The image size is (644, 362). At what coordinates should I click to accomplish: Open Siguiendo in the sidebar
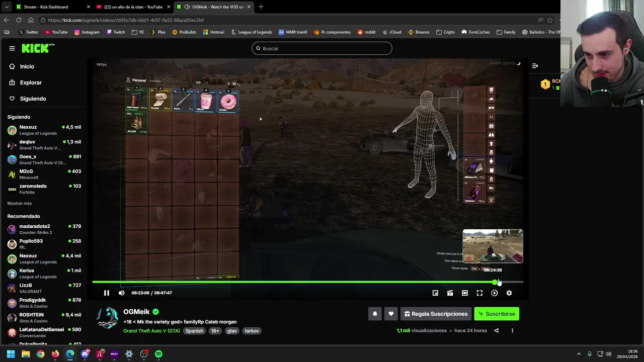tap(33, 99)
